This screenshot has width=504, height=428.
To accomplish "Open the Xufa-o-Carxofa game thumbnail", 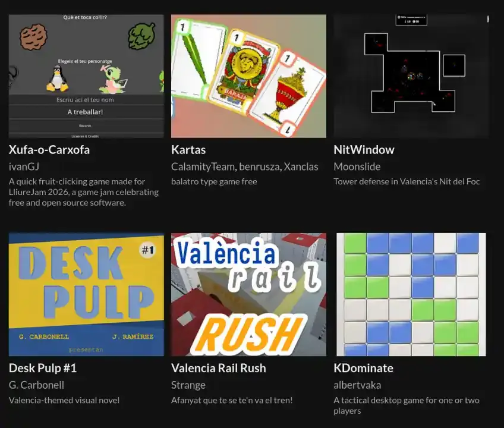I will tap(86, 76).
